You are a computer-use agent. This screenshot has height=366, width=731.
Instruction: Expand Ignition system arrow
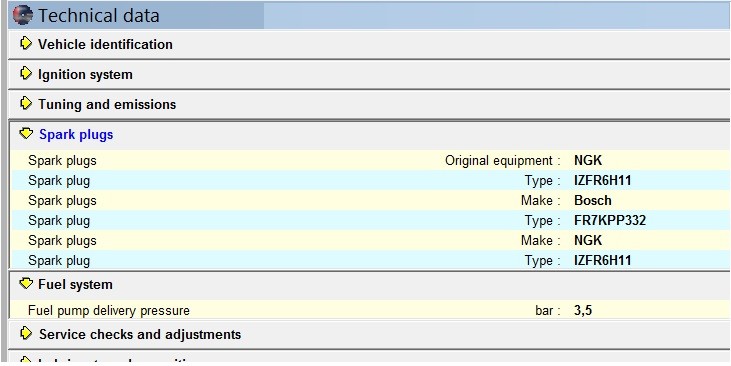point(26,73)
